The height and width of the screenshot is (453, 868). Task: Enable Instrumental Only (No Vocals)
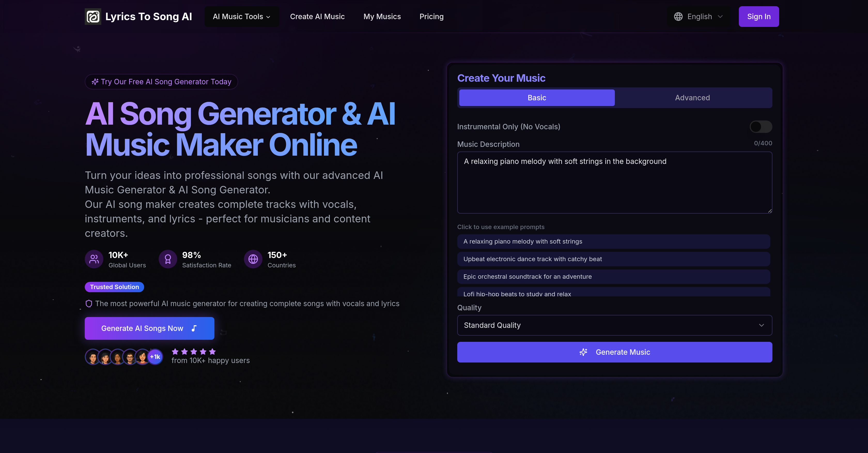click(761, 126)
